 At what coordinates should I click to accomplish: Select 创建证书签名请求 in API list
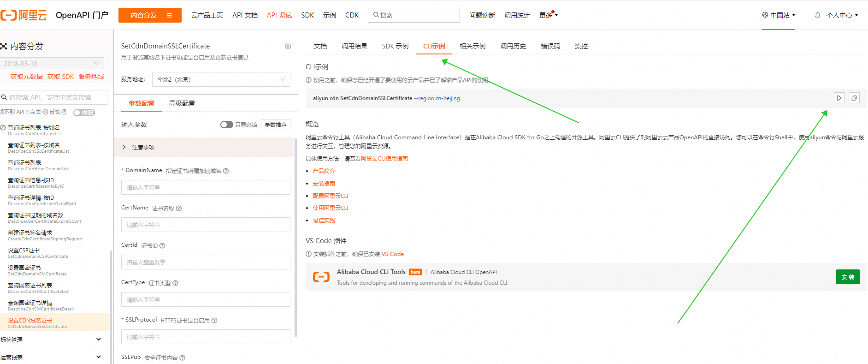point(54,235)
